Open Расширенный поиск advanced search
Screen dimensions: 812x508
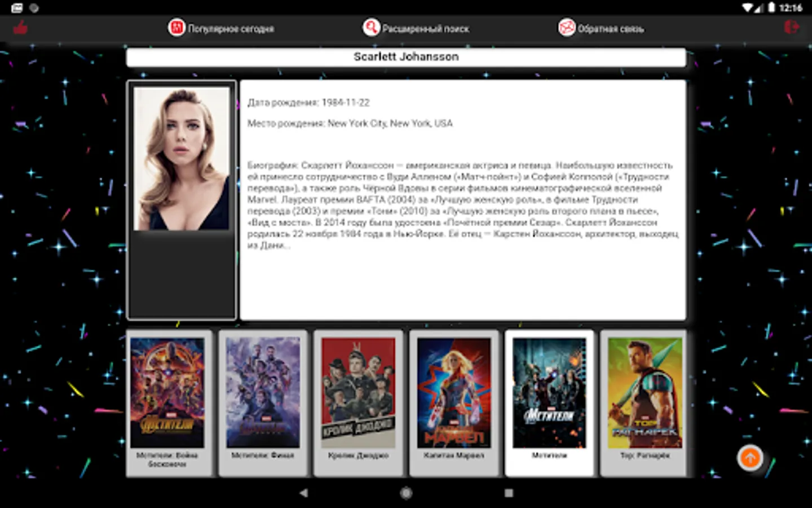(426, 29)
